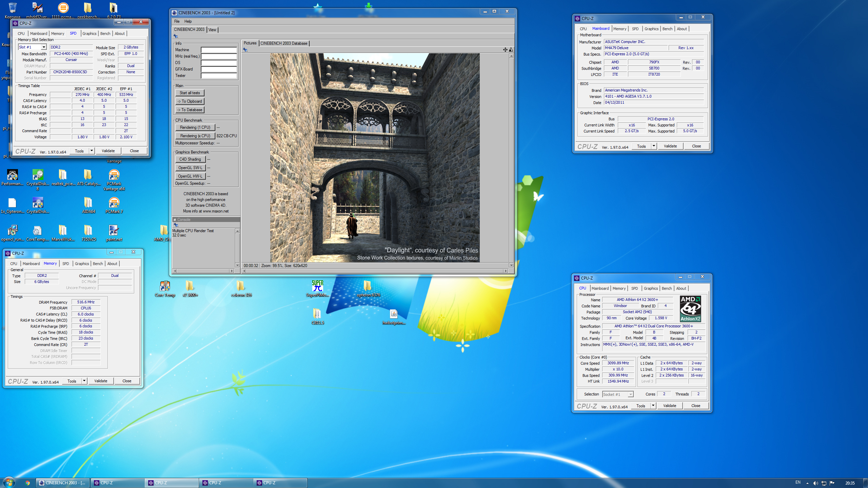This screenshot has height=488, width=868.
Task: Expand Tools dropdown arrow in Mainboard CPU-Z window
Action: 654,146
